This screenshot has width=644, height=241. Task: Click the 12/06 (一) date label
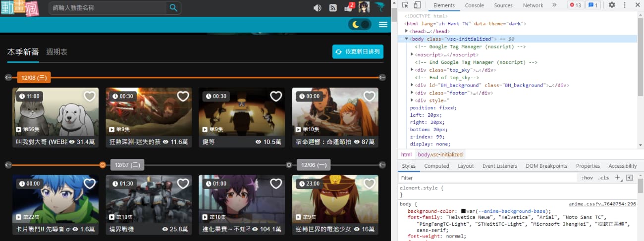point(314,165)
